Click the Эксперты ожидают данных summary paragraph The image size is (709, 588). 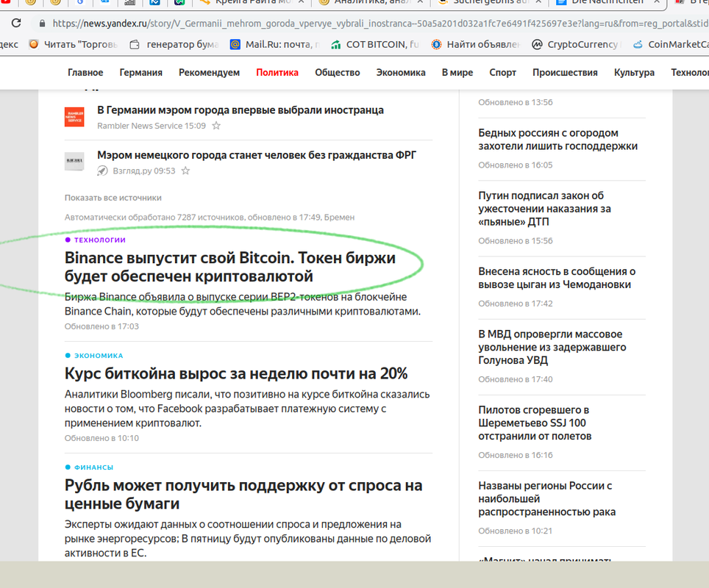[248, 539]
